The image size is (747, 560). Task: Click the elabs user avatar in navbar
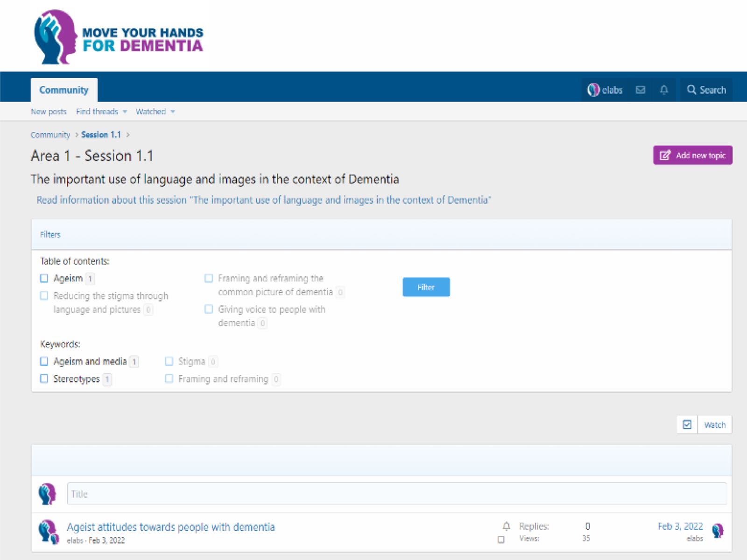tap(593, 90)
